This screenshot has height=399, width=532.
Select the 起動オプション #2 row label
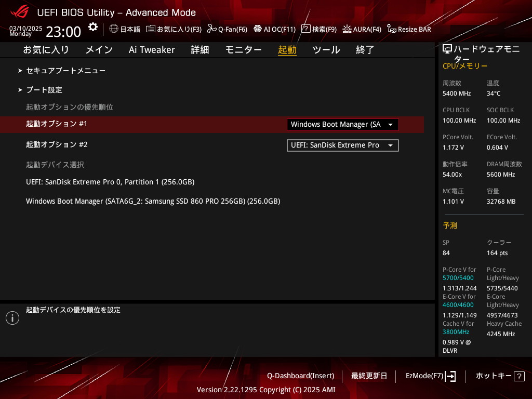point(57,144)
